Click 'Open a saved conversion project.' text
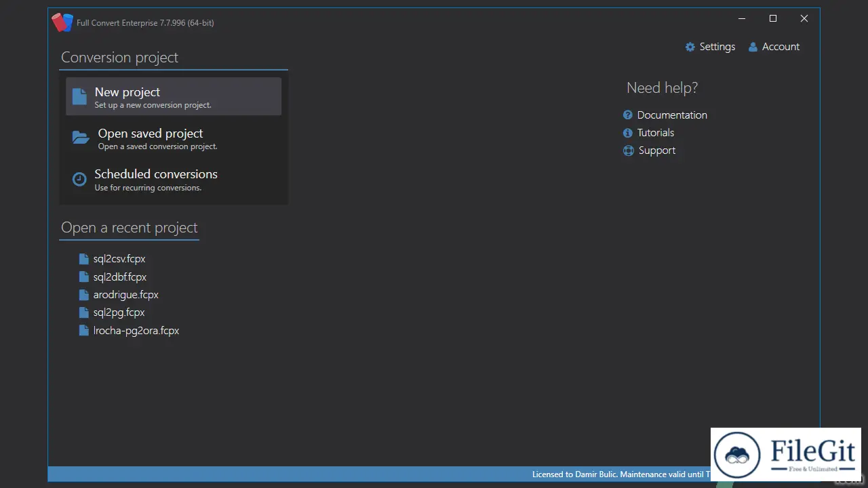The width and height of the screenshot is (868, 488). coord(158,146)
